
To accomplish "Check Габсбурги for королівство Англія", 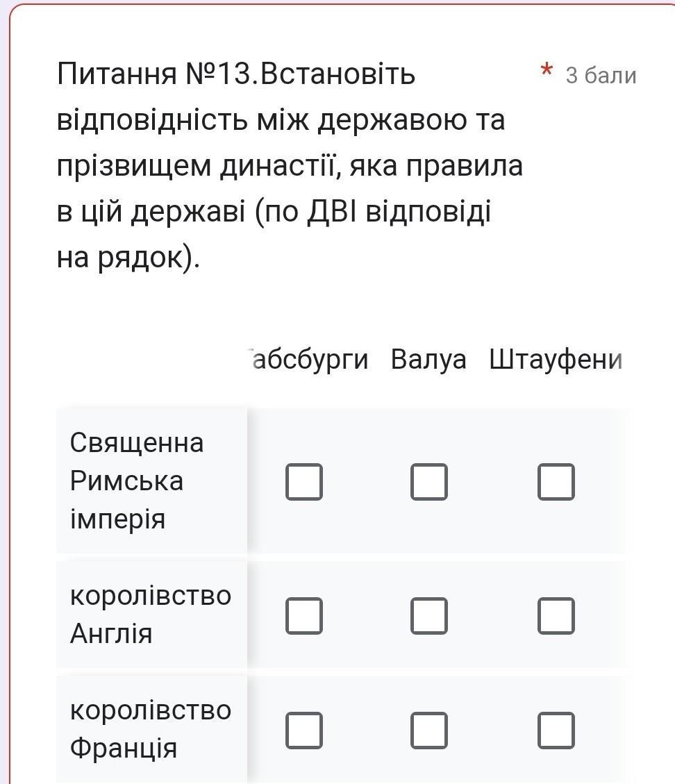I will [x=304, y=615].
